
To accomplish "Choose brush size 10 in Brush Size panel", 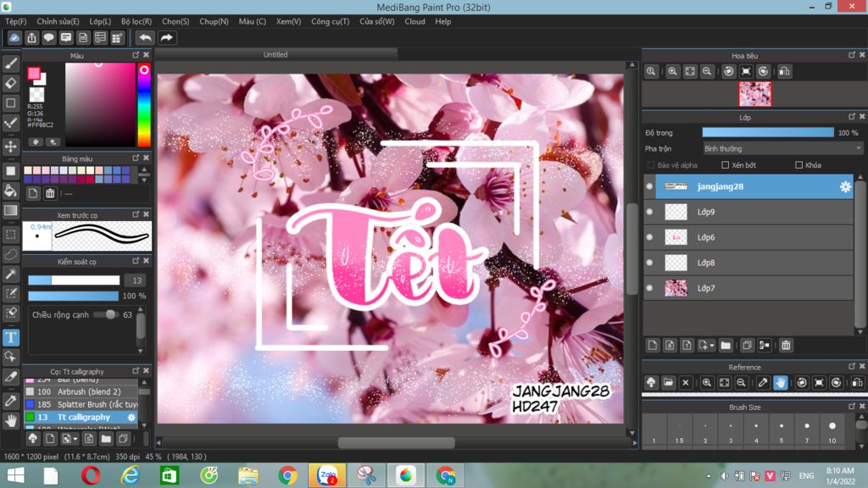I will [x=832, y=431].
